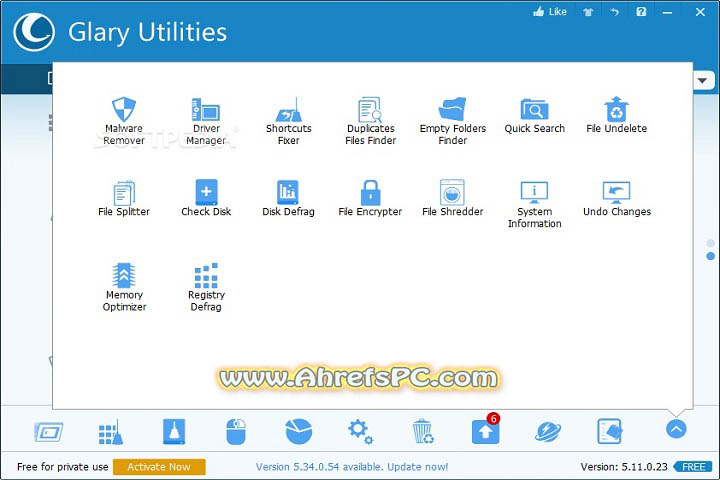
Task: Open the skin t-shirt icon
Action: tap(588, 12)
